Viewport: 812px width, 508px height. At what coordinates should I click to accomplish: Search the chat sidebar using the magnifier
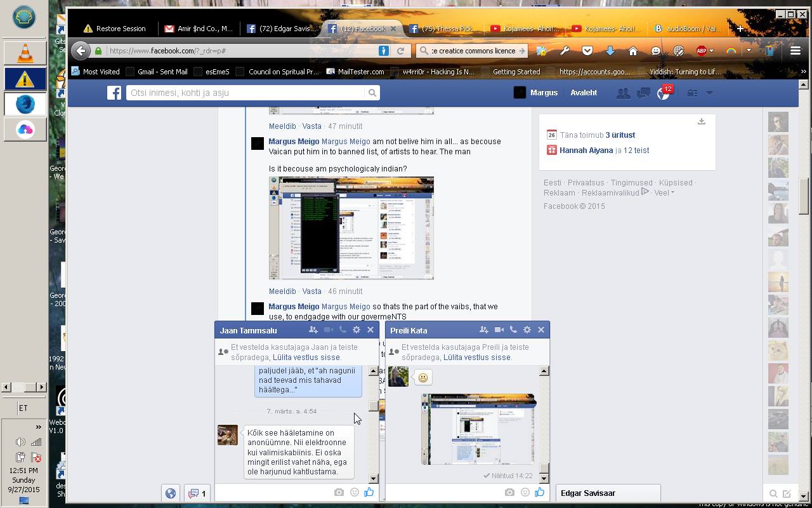pyautogui.click(x=773, y=493)
